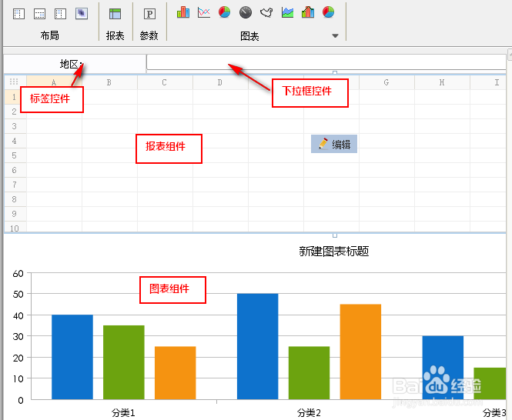This screenshot has width=512, height=420.
Task: Click the pencil icon in the 编辑 button
Action: click(323, 144)
